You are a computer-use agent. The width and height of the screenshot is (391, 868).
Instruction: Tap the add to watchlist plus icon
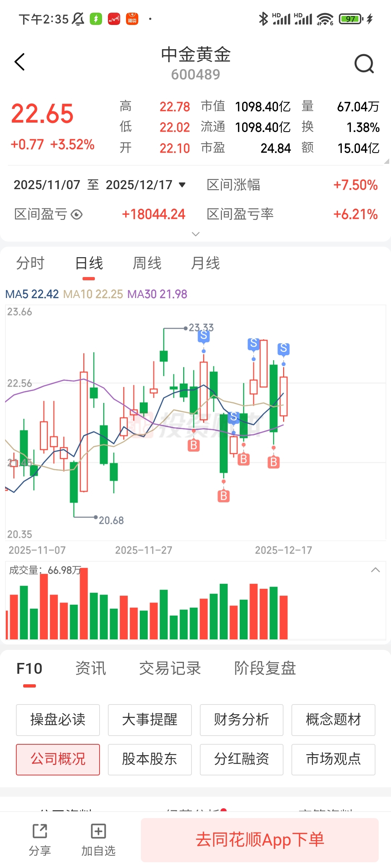98,831
